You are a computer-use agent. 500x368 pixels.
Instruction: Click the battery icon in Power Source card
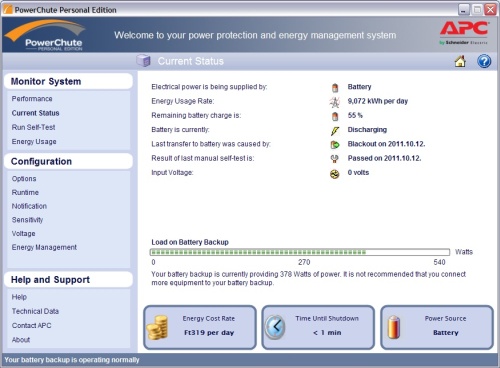tap(394, 327)
